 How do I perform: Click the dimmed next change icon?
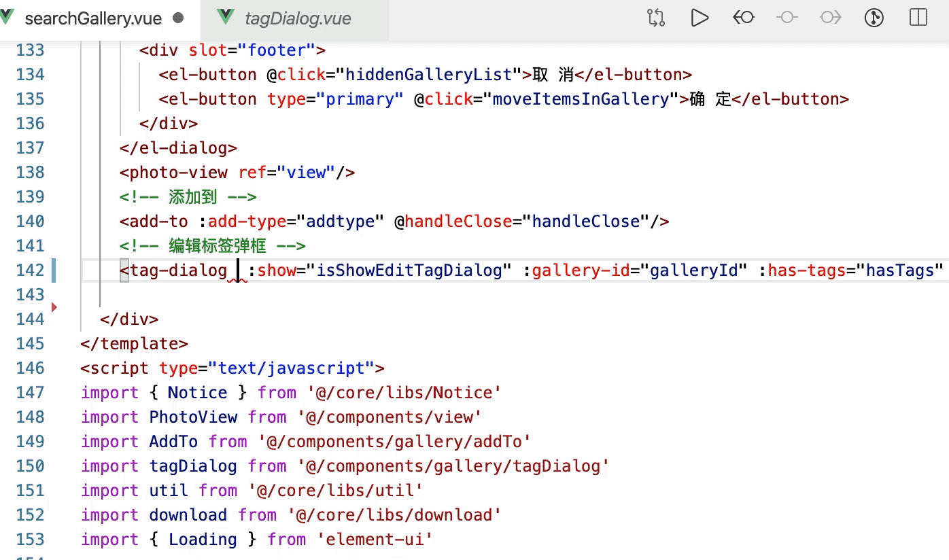coord(830,18)
